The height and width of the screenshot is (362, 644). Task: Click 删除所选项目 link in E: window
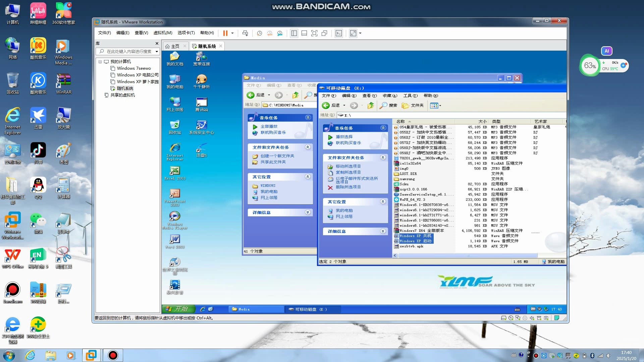[x=348, y=187]
